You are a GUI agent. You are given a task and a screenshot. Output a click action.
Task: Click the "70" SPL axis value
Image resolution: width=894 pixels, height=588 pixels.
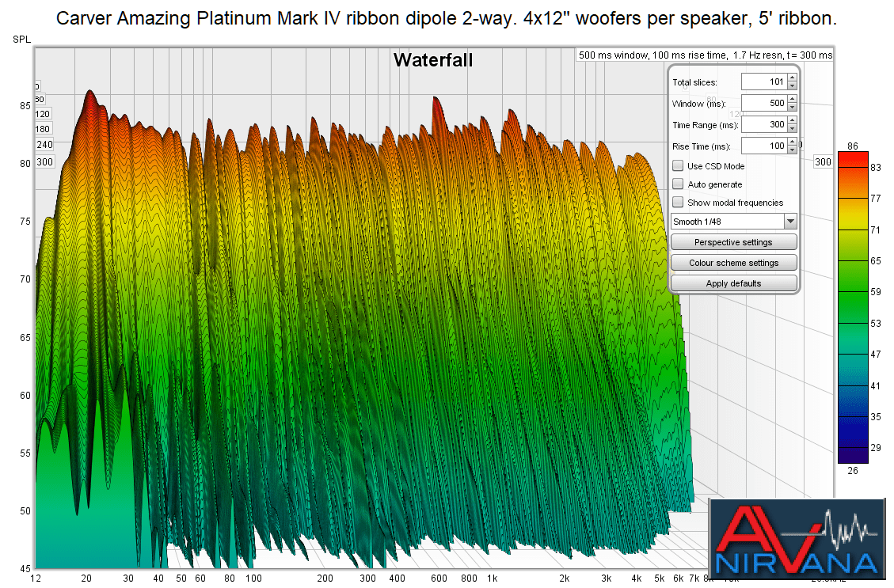[x=25, y=279]
